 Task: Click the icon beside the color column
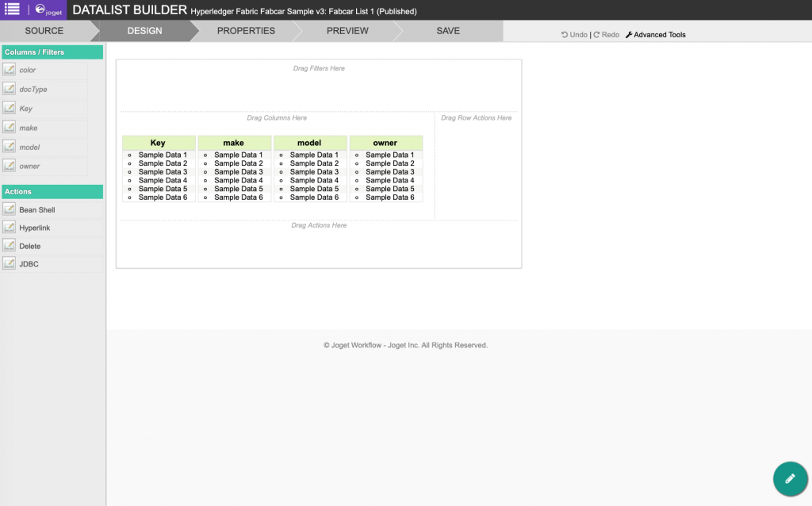point(10,70)
